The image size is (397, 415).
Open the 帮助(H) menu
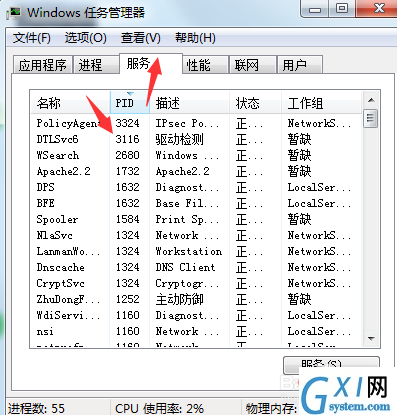tap(195, 38)
